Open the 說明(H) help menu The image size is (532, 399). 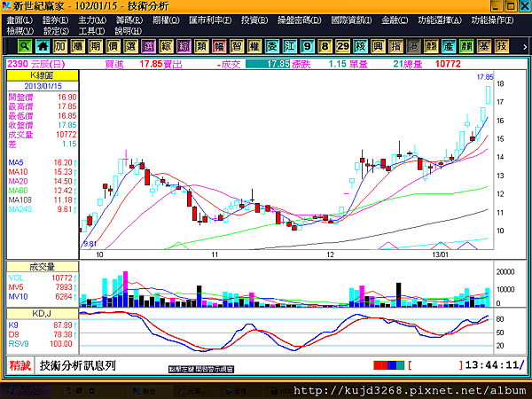pyautogui.click(x=128, y=31)
